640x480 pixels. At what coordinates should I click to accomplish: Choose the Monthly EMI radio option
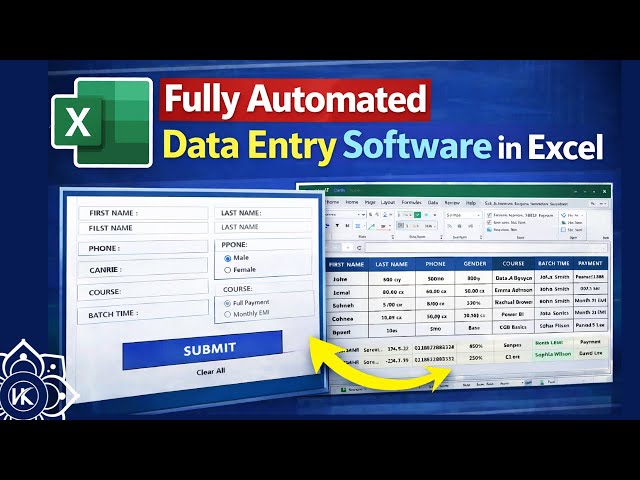[227, 314]
